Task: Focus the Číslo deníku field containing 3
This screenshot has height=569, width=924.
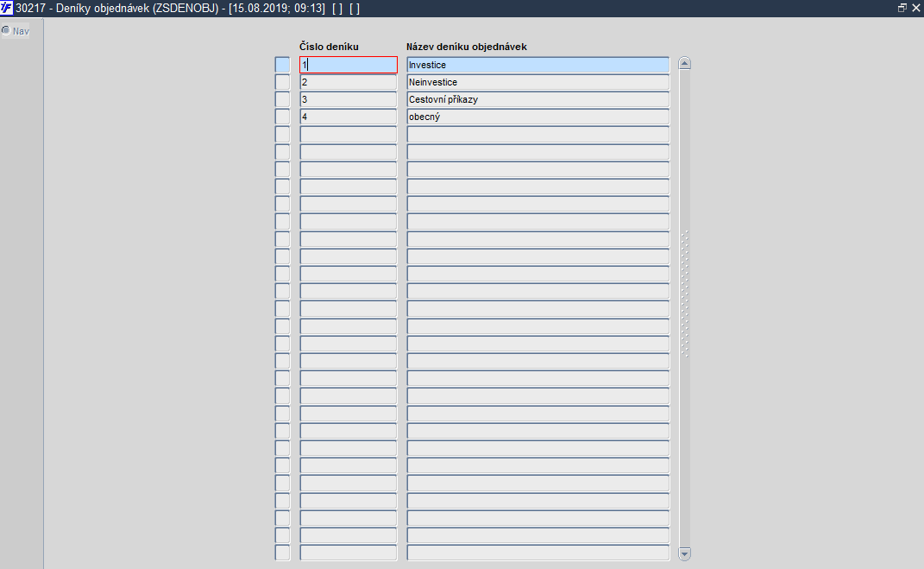Action: [x=349, y=99]
